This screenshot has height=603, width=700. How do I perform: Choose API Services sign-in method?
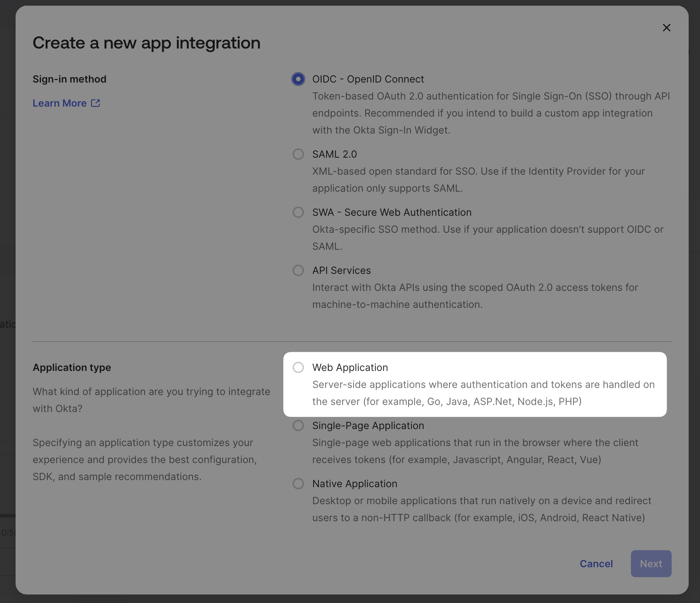(x=298, y=270)
